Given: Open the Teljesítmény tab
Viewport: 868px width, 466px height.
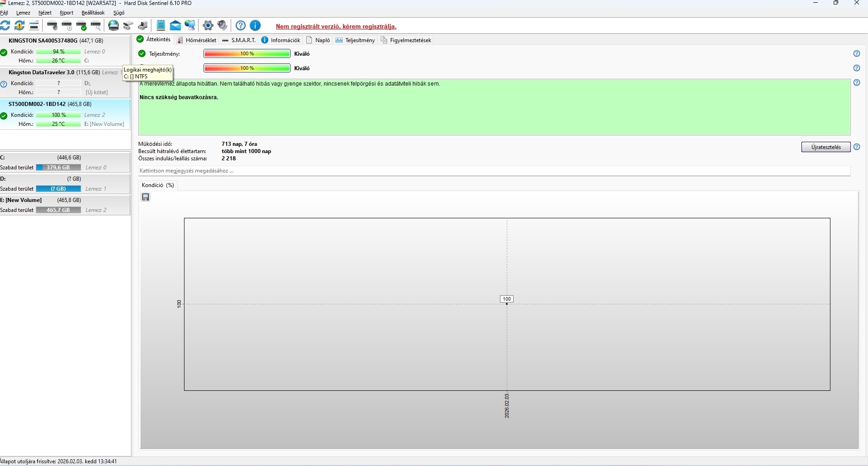Looking at the screenshot, I should 355,40.
